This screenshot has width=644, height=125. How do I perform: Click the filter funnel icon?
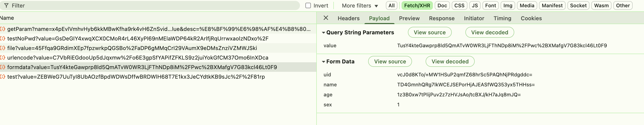click(7, 5)
